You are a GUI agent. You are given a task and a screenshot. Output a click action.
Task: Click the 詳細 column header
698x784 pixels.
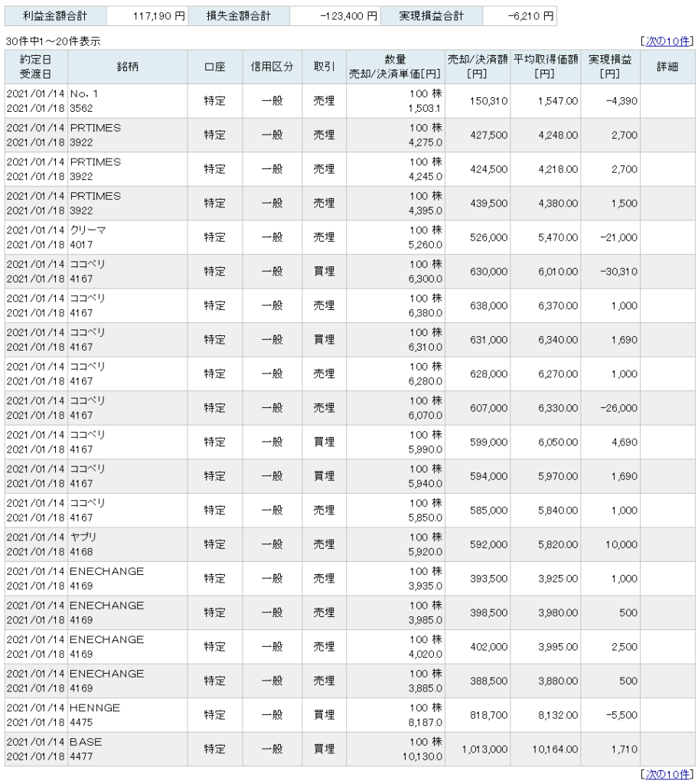tap(667, 67)
